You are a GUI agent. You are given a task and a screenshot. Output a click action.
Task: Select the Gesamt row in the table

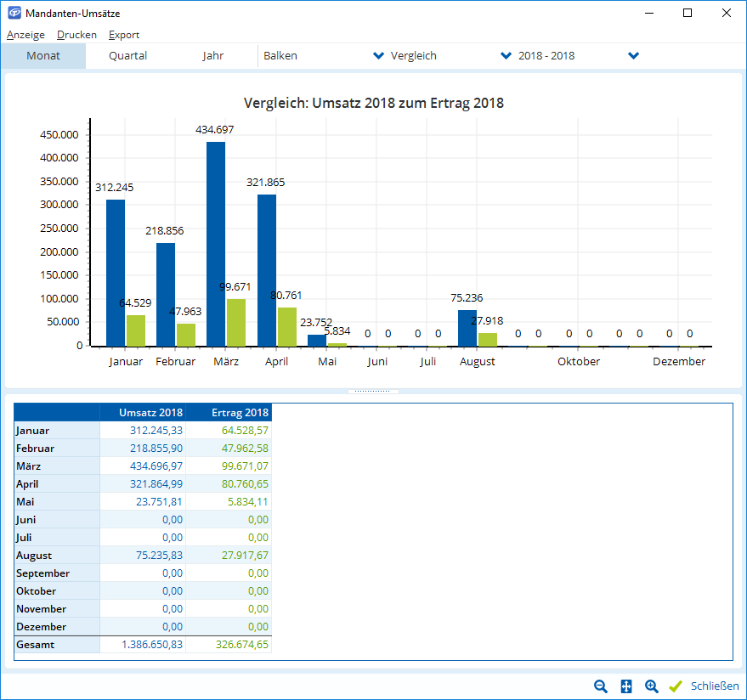coord(57,645)
